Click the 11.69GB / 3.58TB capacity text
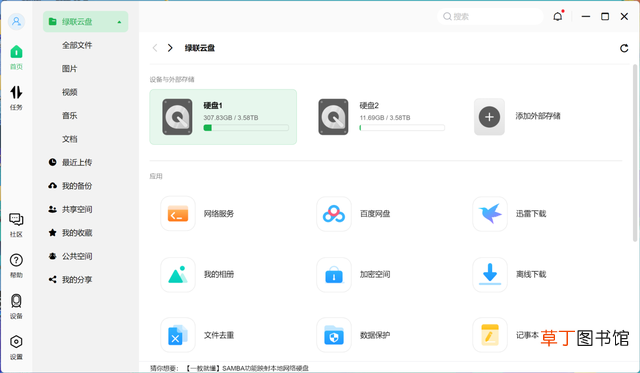Image resolution: width=640 pixels, height=373 pixels. (x=385, y=118)
